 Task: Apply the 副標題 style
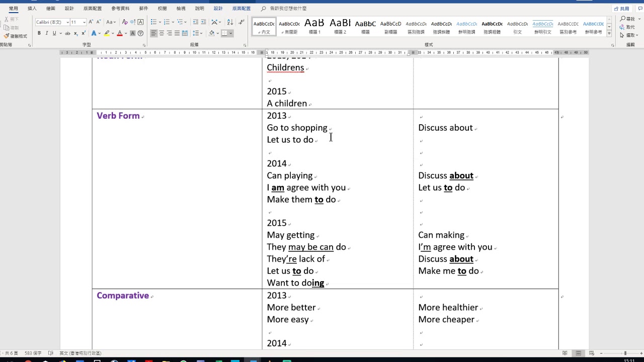pyautogui.click(x=390, y=27)
